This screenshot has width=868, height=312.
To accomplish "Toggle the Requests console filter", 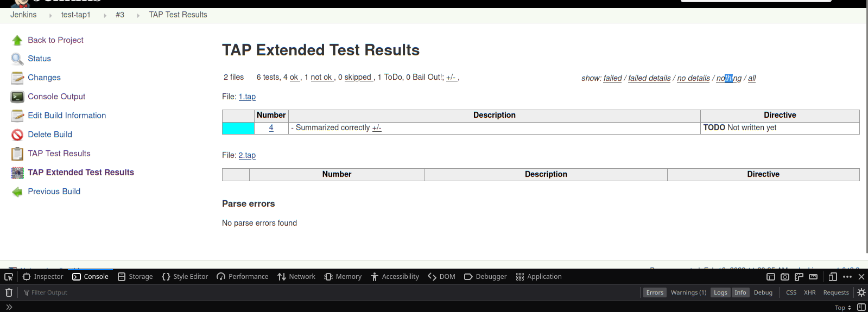I will click(836, 292).
